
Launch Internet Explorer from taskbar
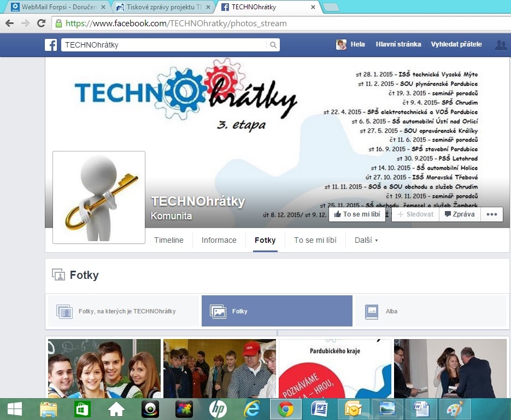point(252,409)
